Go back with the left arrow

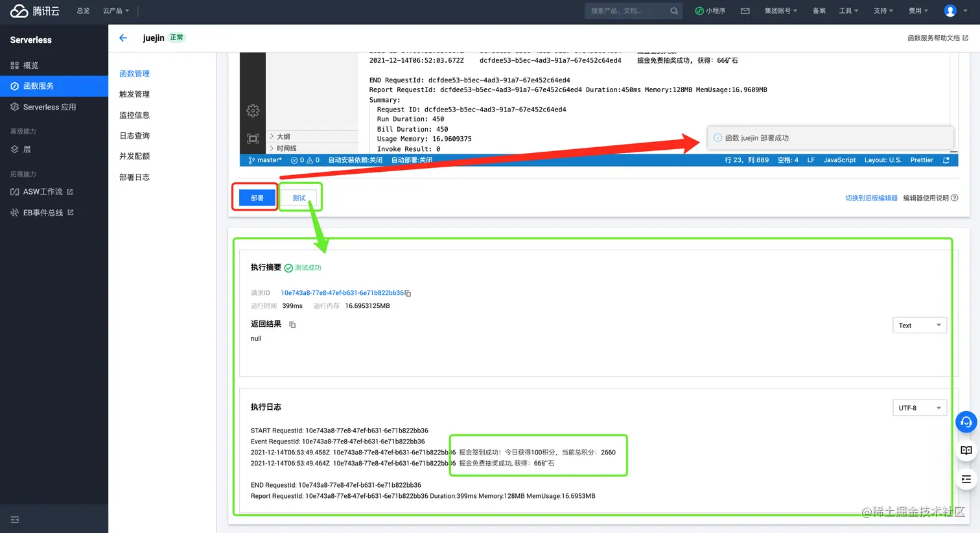coord(123,38)
